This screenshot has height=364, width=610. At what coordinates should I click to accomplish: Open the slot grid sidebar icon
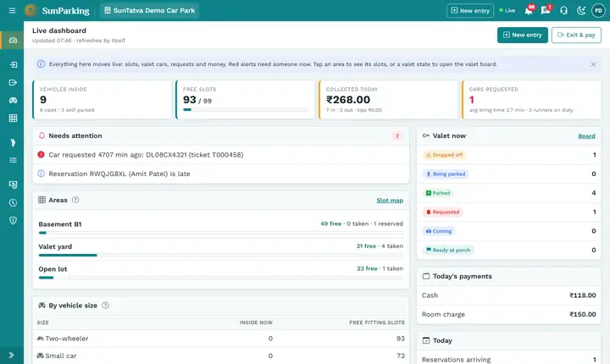tap(13, 119)
